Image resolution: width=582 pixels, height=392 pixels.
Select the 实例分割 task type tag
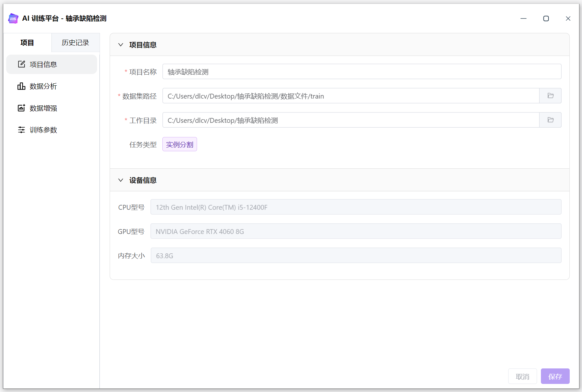(180, 144)
